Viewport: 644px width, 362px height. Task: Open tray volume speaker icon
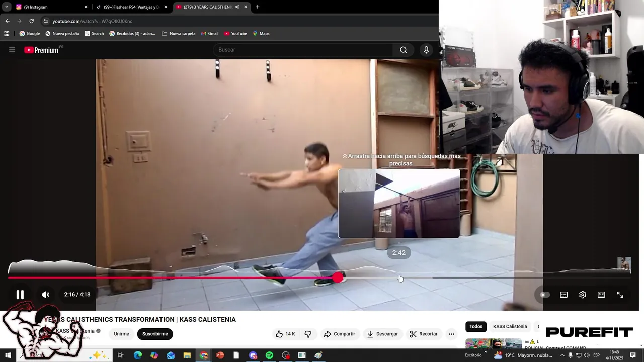click(x=587, y=355)
